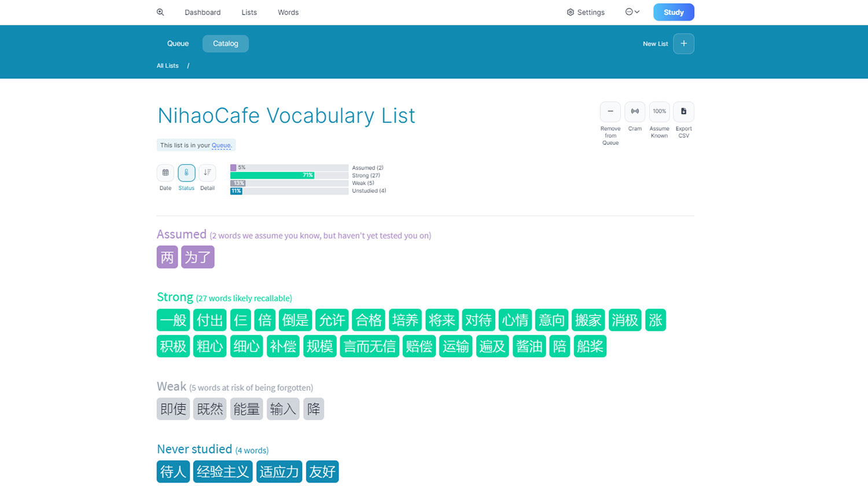This screenshot has height=486, width=868.
Task: Click the Export CSV icon
Action: tap(683, 111)
